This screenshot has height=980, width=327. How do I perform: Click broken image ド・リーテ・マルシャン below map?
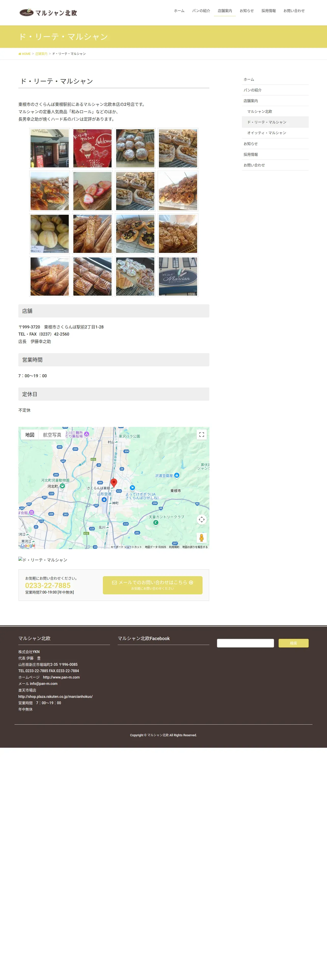coord(43,560)
